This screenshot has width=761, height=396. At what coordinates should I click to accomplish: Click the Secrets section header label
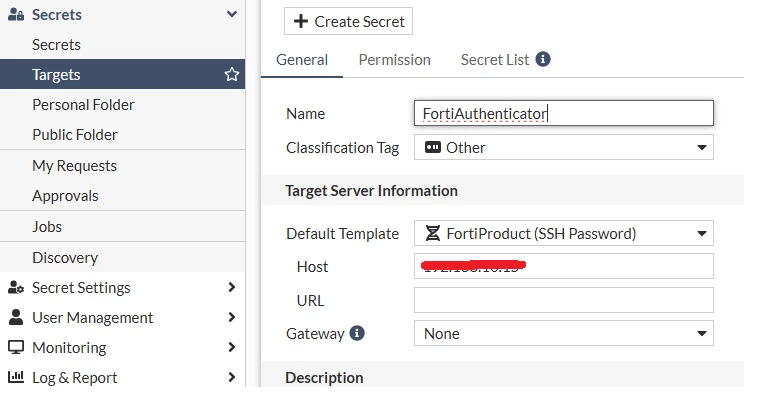pyautogui.click(x=56, y=15)
